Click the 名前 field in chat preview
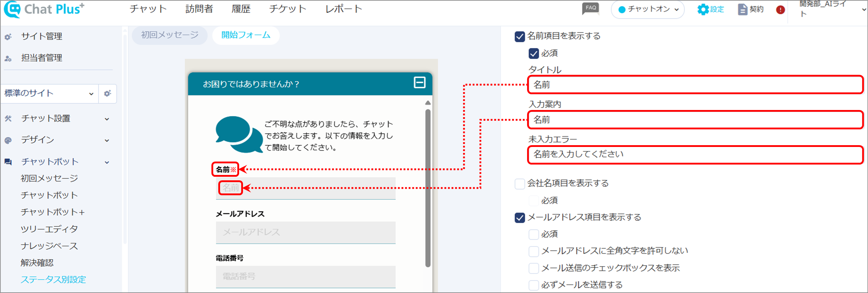 click(x=306, y=188)
